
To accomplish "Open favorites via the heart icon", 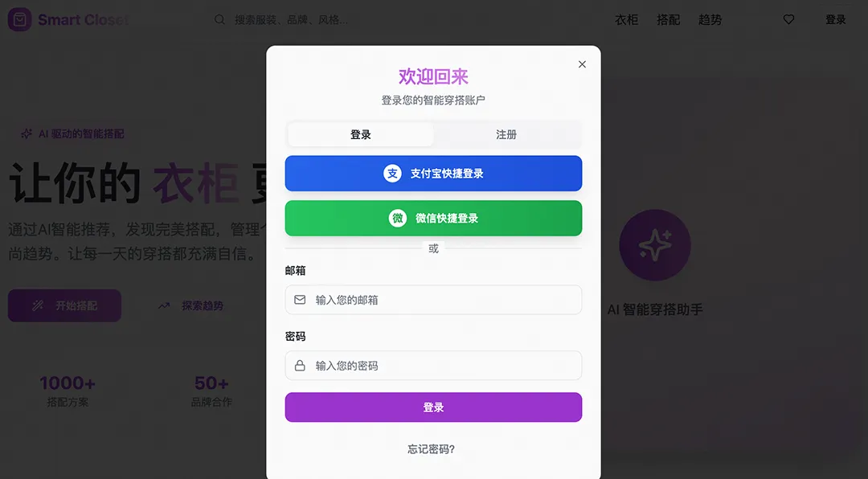I will click(x=789, y=19).
